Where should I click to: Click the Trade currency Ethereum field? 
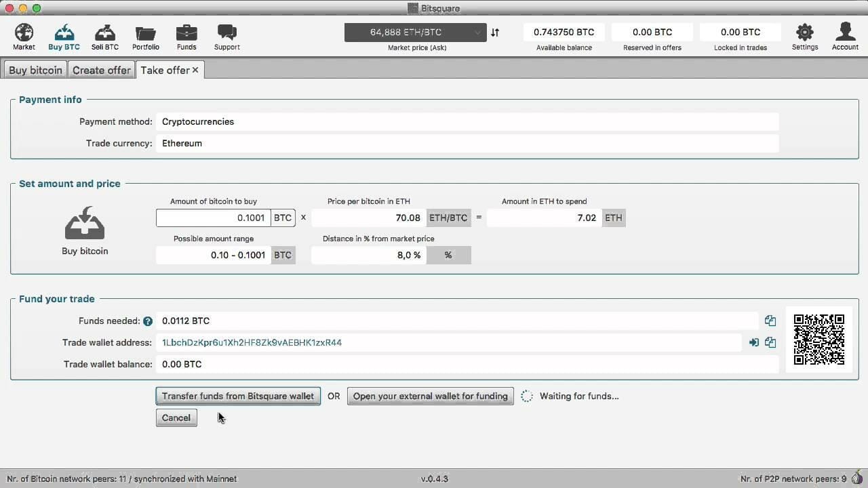pos(467,143)
